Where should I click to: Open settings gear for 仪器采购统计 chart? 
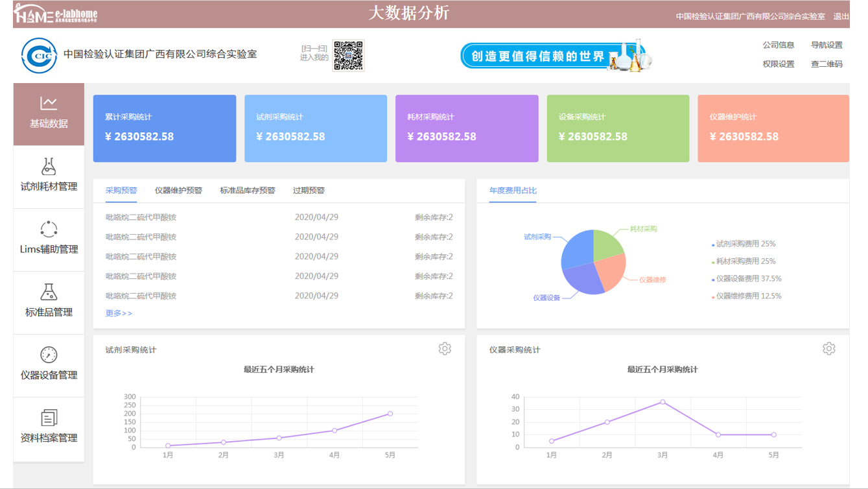point(828,349)
